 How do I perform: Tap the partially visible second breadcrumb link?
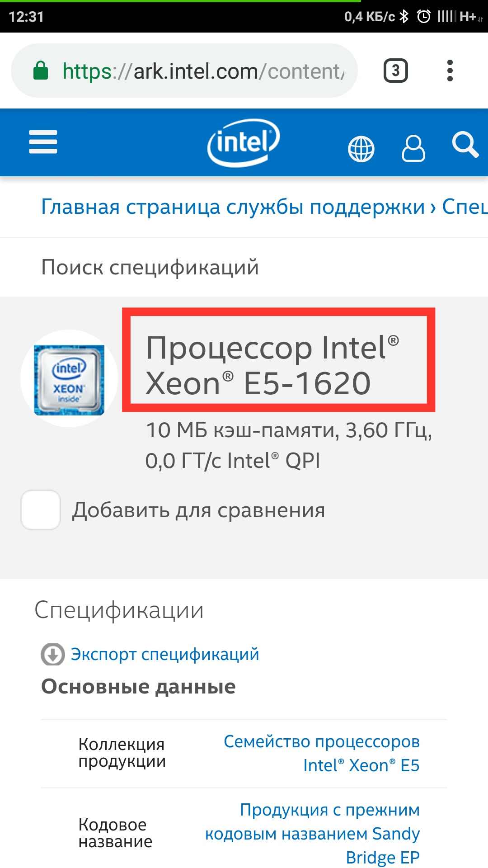tap(465, 207)
